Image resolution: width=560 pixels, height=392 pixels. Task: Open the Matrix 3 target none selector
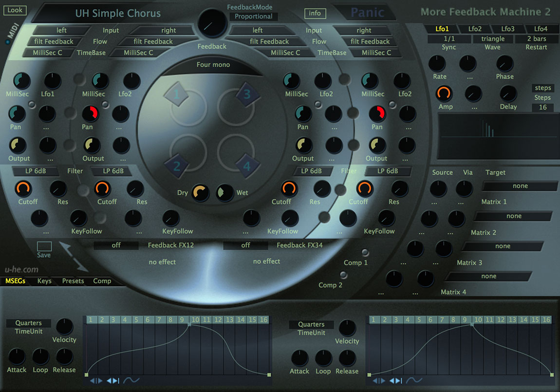[x=503, y=246]
